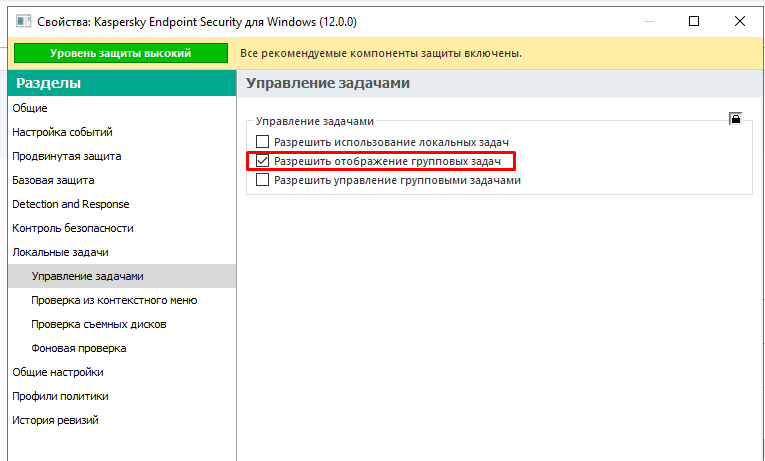Close the Kaspersky properties window
This screenshot has width=765, height=461.
(x=740, y=21)
